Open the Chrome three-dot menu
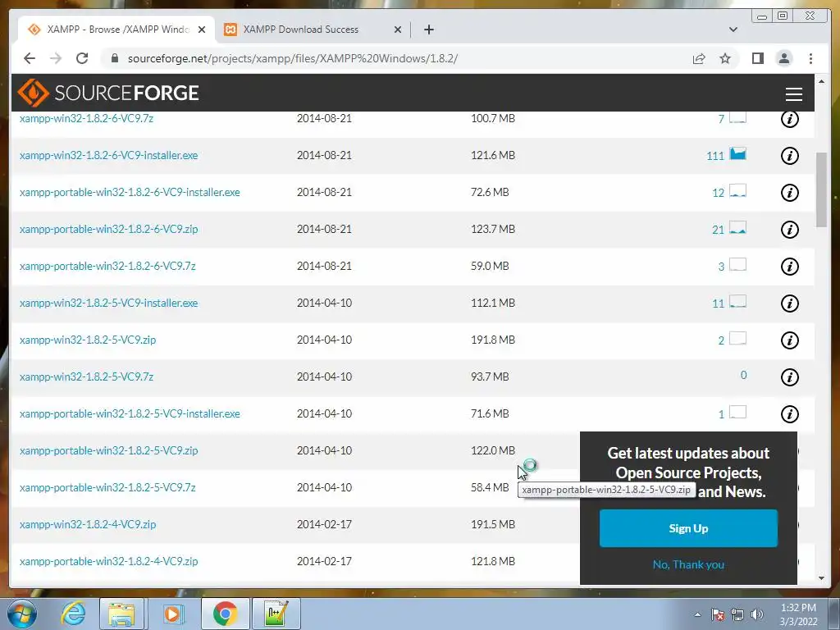This screenshot has height=630, width=840. pyautogui.click(x=810, y=58)
